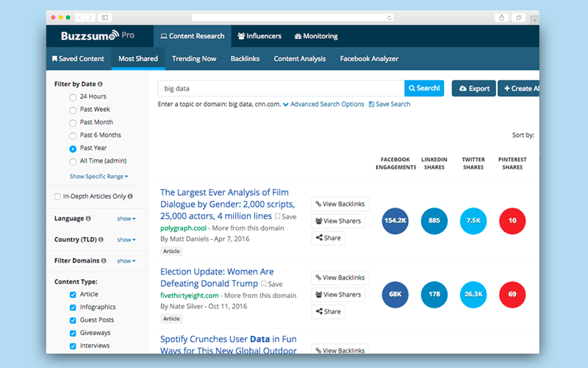
Task: Click the 885 LinkedIn shares circle
Action: 434,221
